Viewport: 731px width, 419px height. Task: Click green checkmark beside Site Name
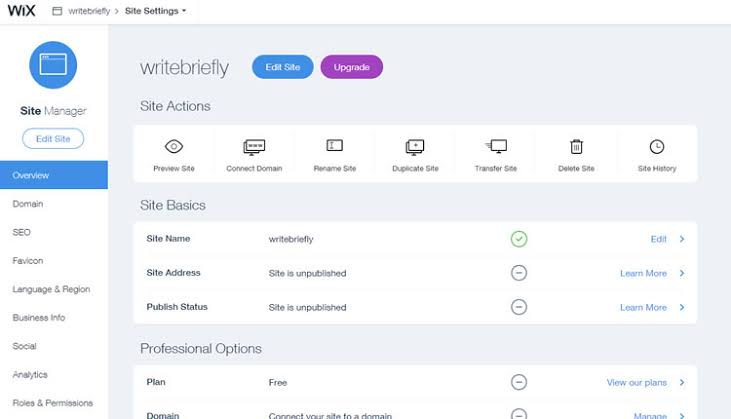point(519,239)
